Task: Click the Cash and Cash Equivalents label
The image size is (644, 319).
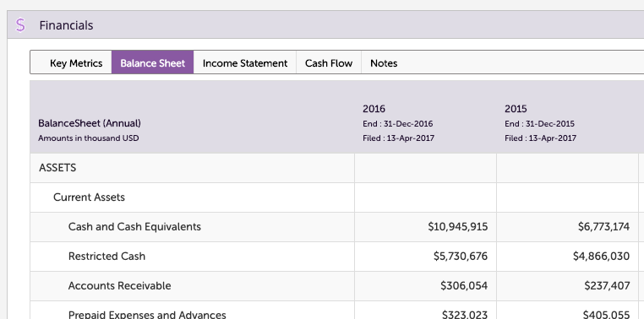Action: pos(134,227)
